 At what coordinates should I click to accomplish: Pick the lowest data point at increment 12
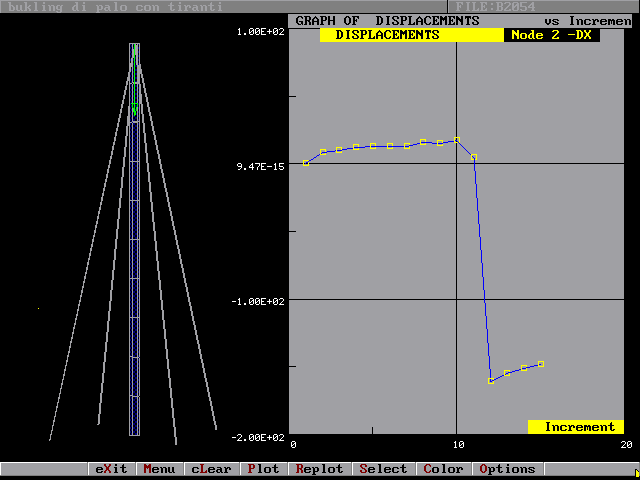tap(491, 381)
